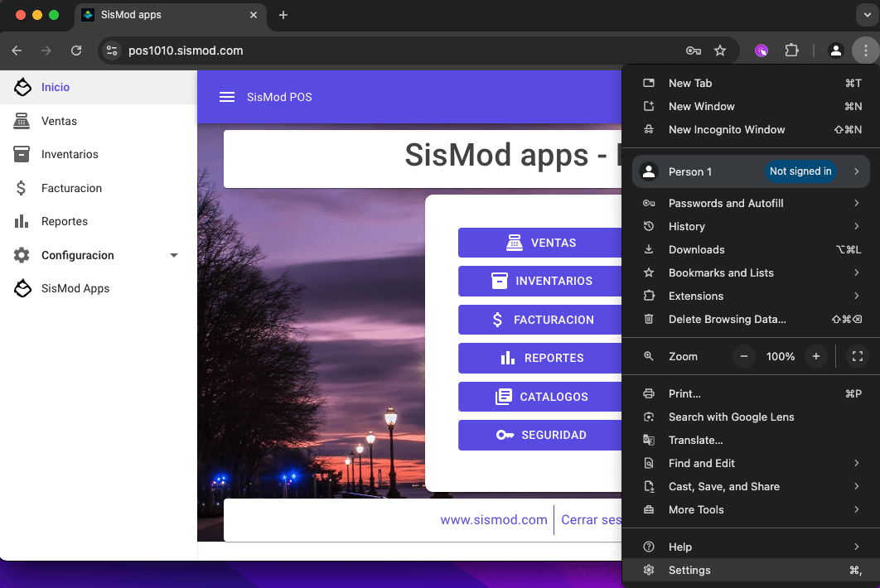Click the CATALOGOS button
This screenshot has width=880, height=588.
[540, 397]
